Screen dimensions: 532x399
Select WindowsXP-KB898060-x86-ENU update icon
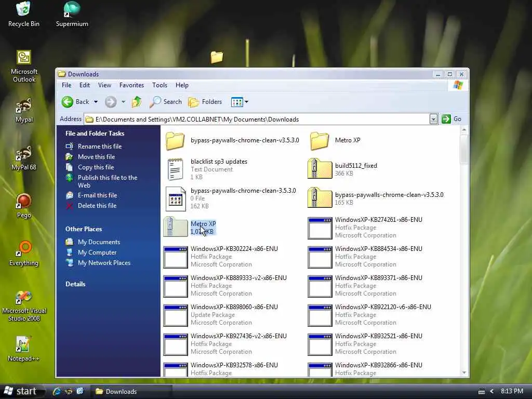176,315
